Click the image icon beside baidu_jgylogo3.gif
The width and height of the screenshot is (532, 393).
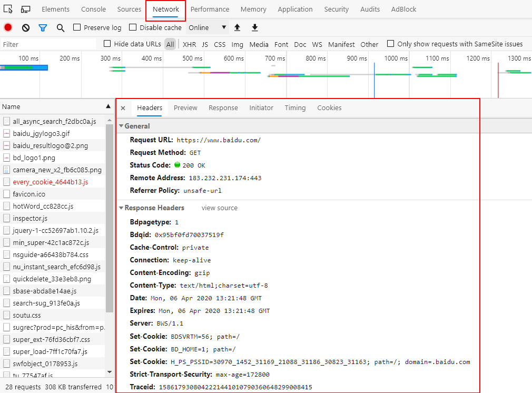point(6,133)
